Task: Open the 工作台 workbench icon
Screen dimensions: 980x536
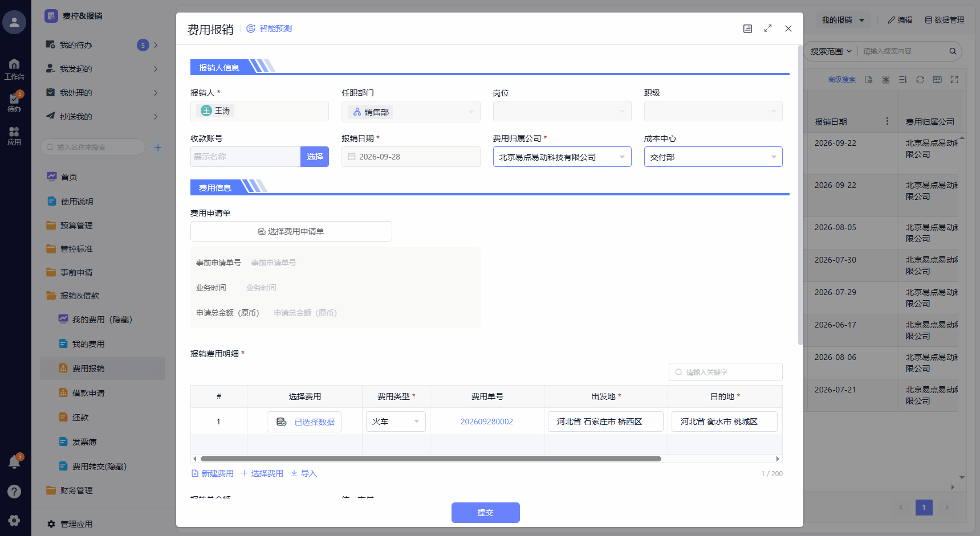Action: (x=14, y=68)
